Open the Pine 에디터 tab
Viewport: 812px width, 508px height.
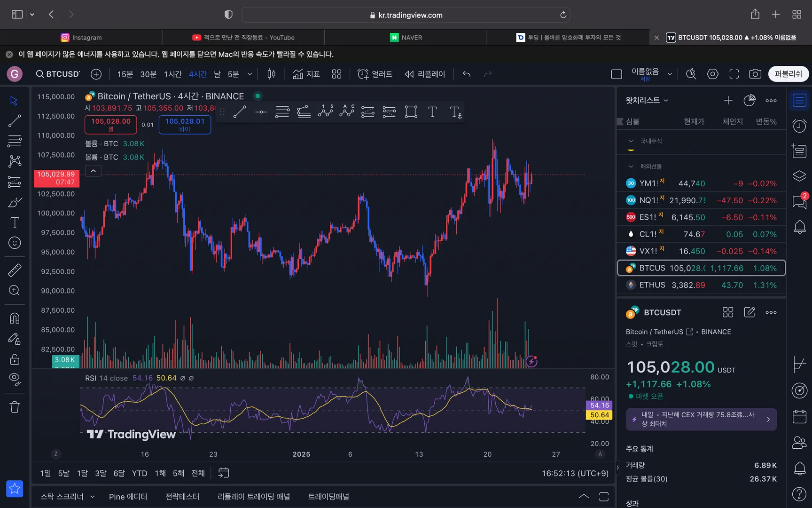(x=128, y=497)
